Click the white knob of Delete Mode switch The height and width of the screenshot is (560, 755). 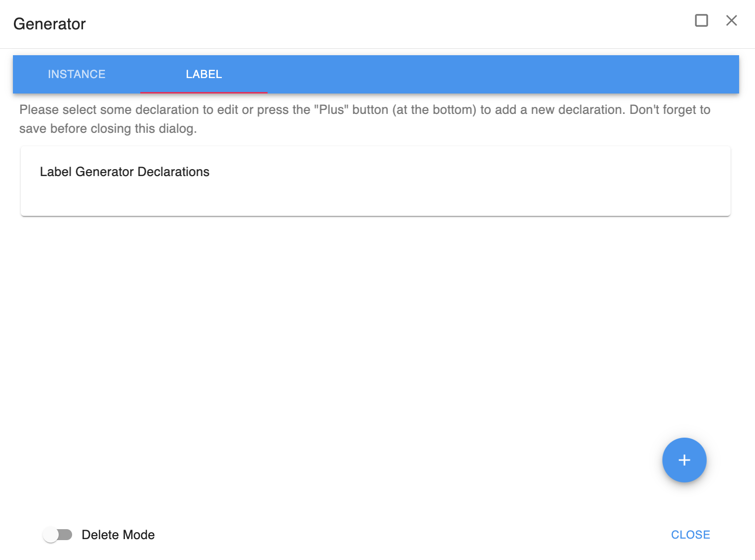pos(51,535)
